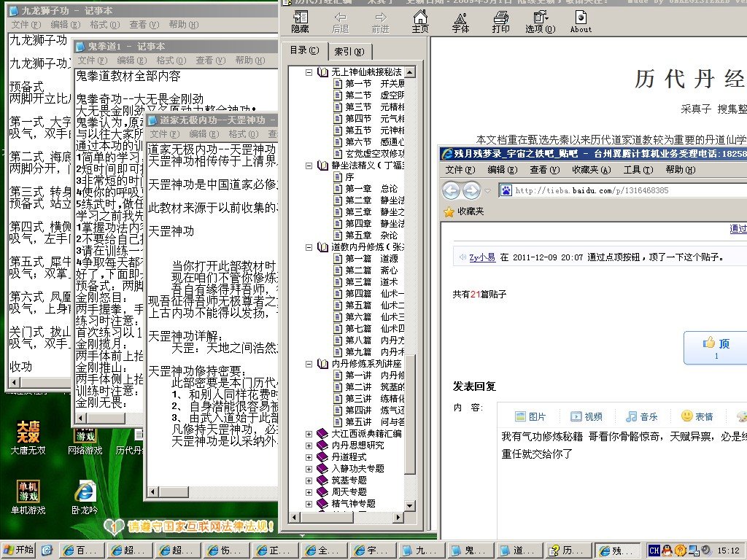Open the address bar dropdown arrow beside forward button

coord(487,191)
